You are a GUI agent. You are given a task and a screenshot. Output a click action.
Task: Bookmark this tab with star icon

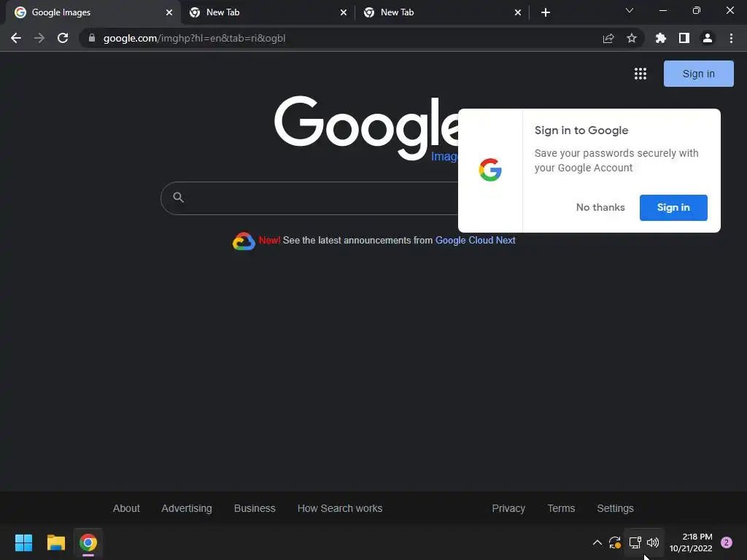coord(632,38)
